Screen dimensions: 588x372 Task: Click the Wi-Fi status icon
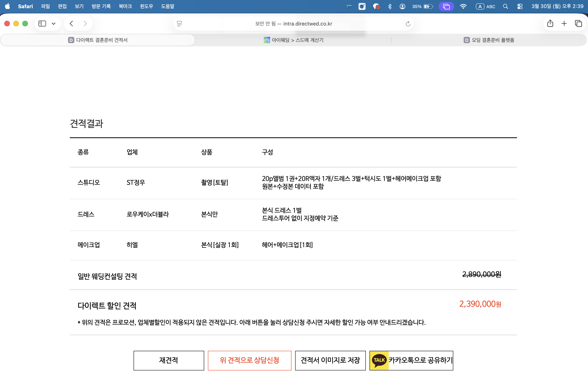click(463, 6)
